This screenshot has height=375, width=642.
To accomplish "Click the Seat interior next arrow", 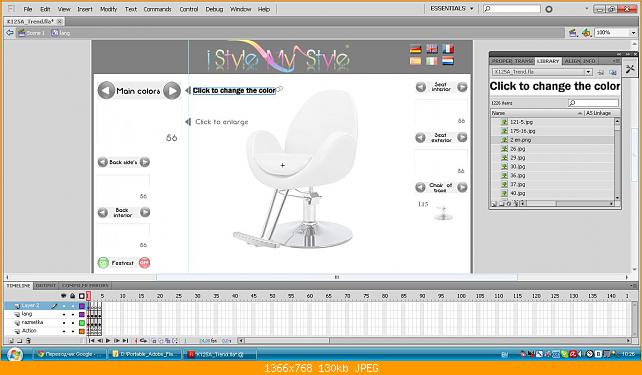I will [x=462, y=87].
